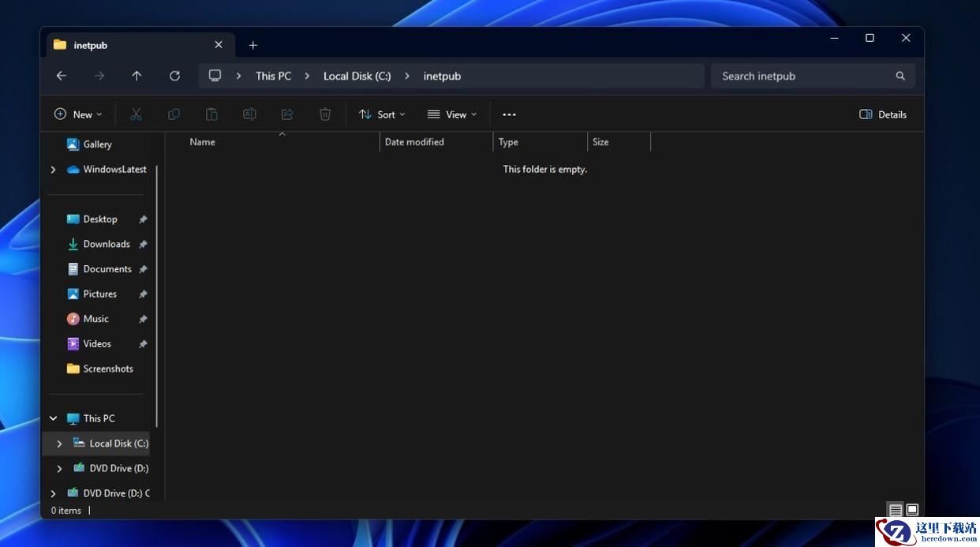Click the Search inetpub field
This screenshot has height=547, width=980.
813,76
